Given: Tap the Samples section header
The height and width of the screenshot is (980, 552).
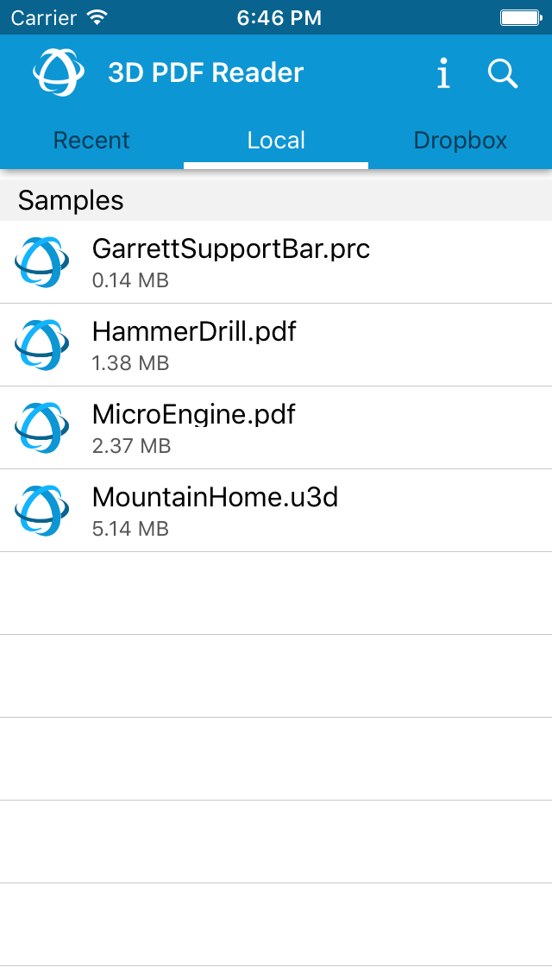Looking at the screenshot, I should tap(71, 200).
